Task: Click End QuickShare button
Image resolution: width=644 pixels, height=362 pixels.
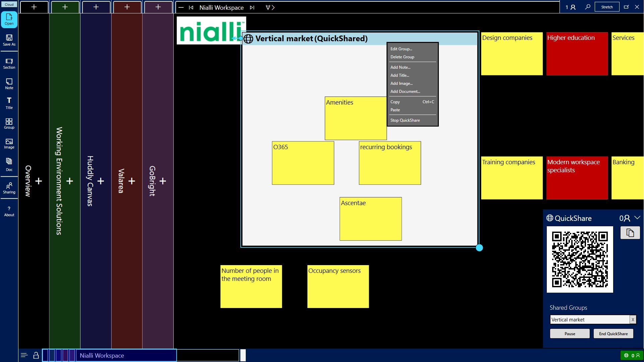Action: pyautogui.click(x=613, y=334)
